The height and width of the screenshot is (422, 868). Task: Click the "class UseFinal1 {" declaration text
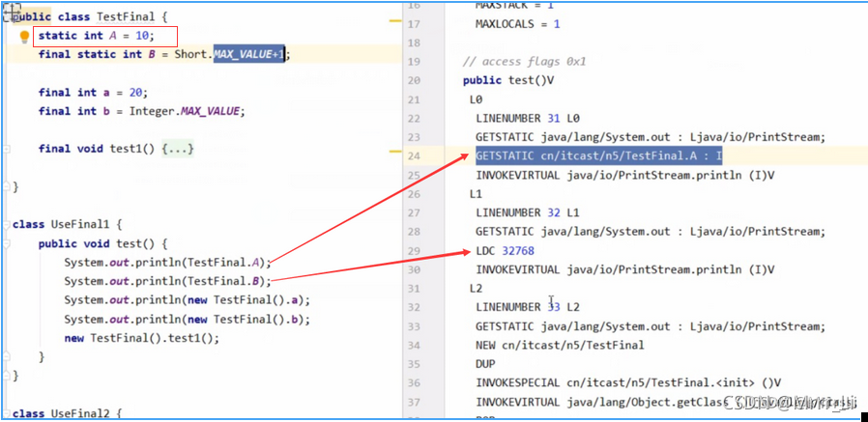[67, 225]
